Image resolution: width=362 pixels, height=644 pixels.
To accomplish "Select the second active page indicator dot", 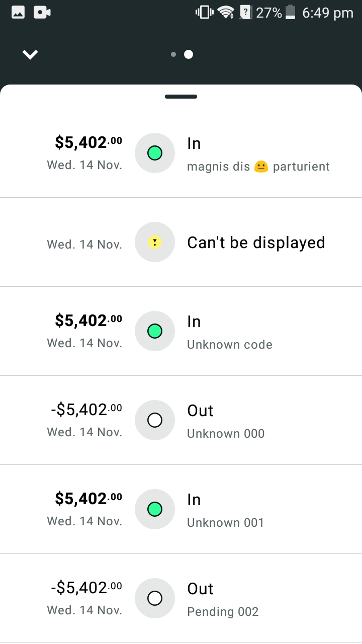I will point(189,54).
